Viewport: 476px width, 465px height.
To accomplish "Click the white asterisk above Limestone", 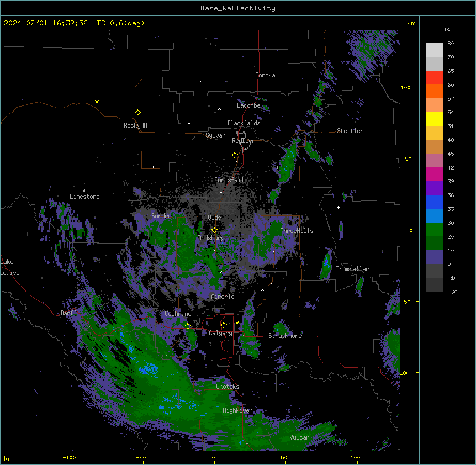I will tap(84, 191).
